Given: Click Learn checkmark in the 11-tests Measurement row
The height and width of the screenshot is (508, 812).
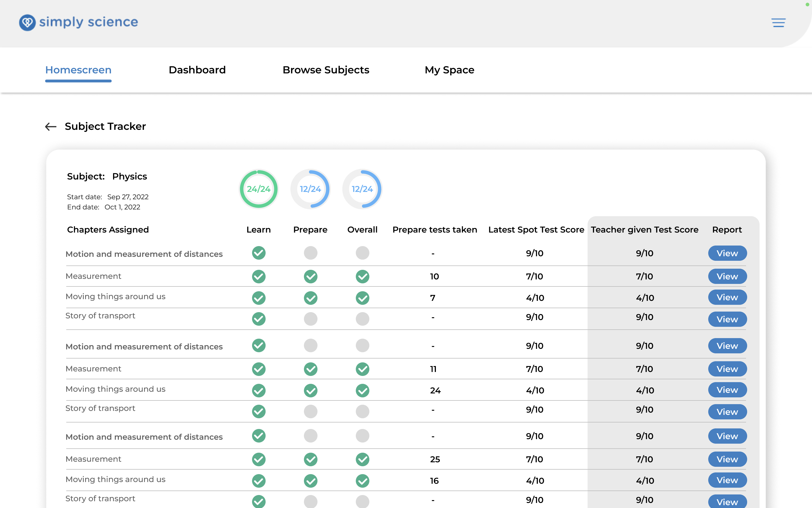Looking at the screenshot, I should click(259, 369).
